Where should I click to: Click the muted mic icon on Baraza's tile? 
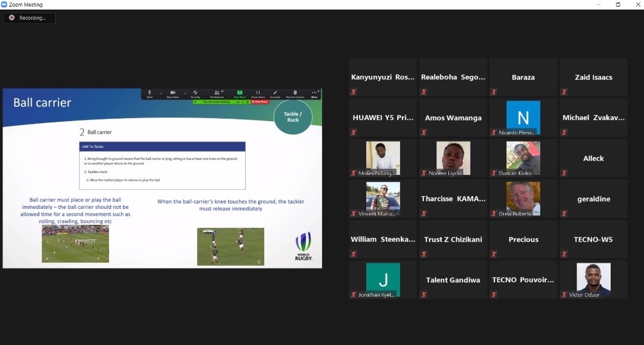click(494, 91)
